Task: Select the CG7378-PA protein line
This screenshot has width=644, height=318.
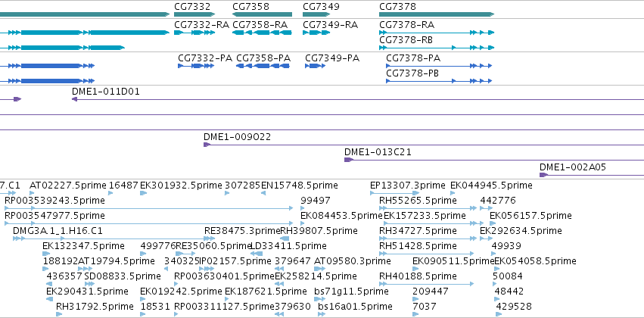Action: point(439,66)
